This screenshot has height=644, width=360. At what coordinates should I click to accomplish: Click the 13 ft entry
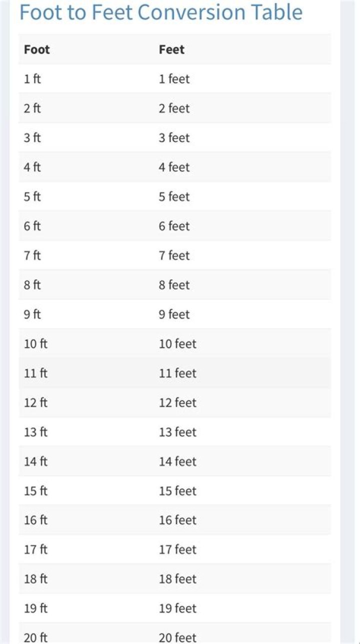[35, 432]
